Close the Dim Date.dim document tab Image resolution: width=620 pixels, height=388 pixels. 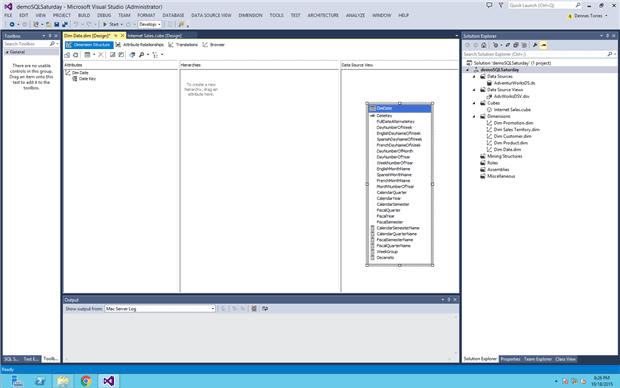(122, 36)
